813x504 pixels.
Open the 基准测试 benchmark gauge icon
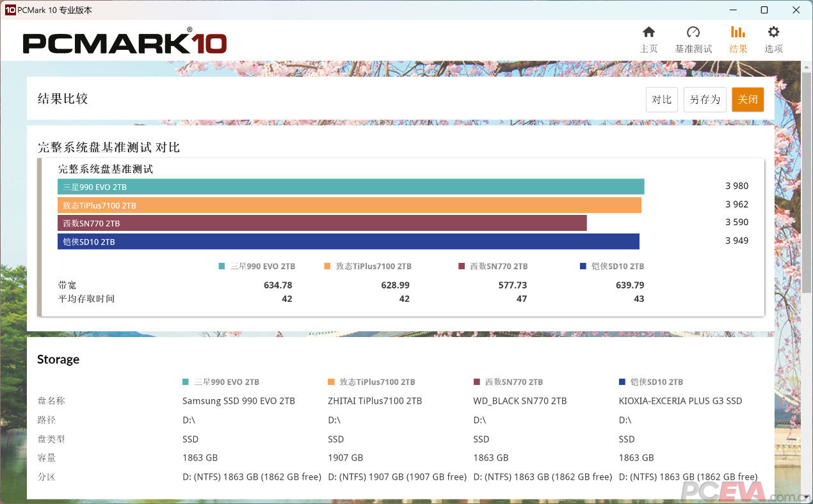click(693, 32)
